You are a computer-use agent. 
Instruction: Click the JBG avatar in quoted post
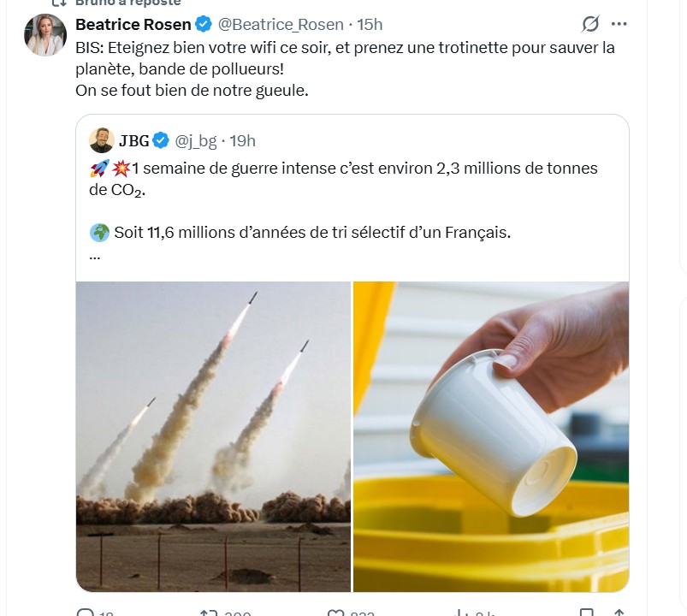(x=101, y=140)
